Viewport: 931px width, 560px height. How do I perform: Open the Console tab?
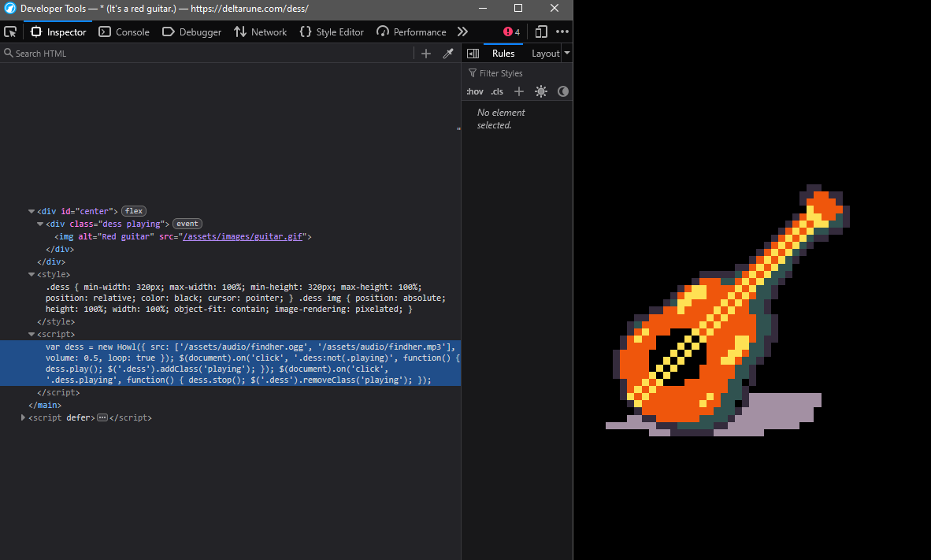[124, 32]
